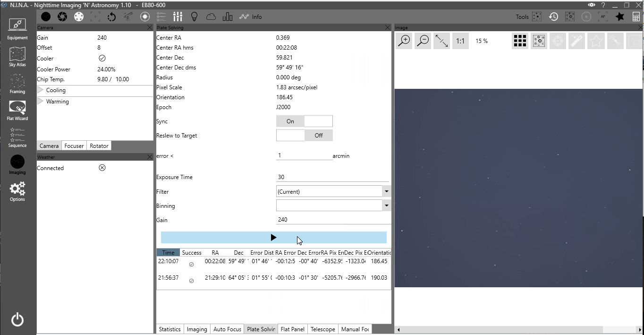Turn the Sync switch On
Screen dimensions: 644x335
290,121
